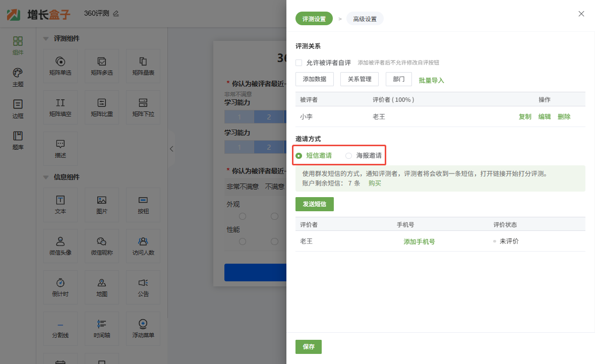Click the 发送短信 button
595x364 pixels.
[315, 204]
